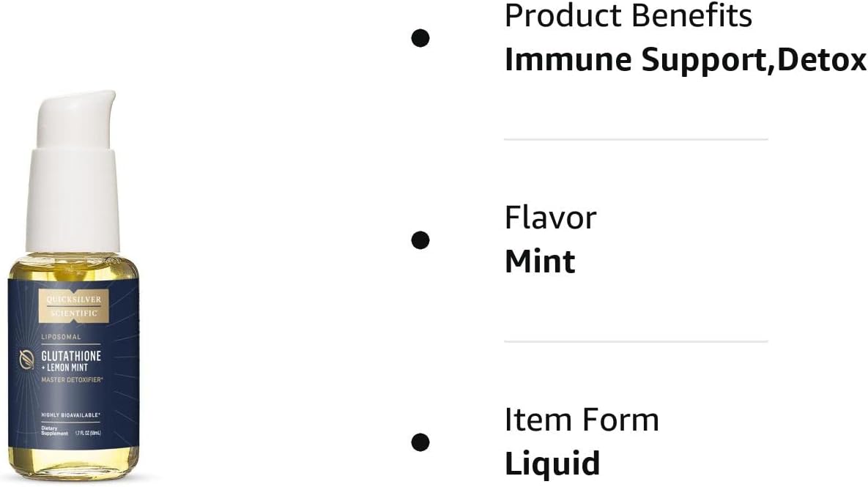Click the bullet next to Flavor

420,239
